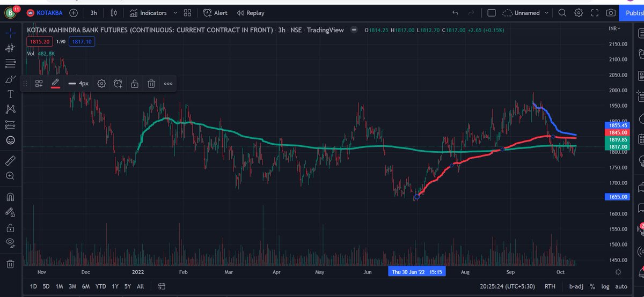Open the 3h interval selector
The width and height of the screenshot is (644, 297).
(x=93, y=13)
